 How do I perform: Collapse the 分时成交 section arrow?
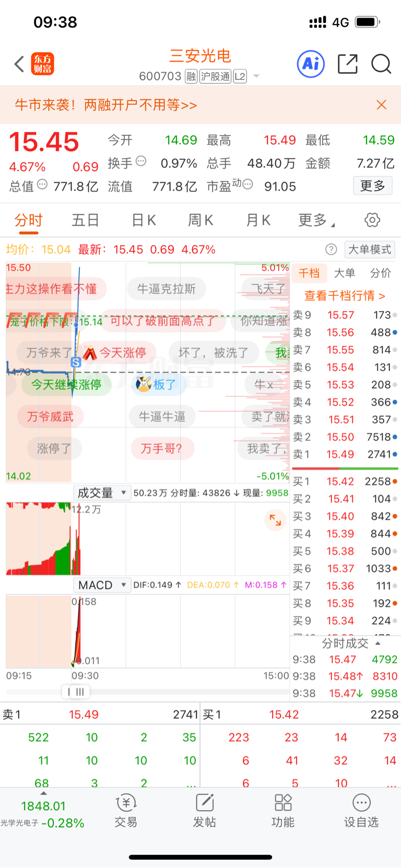pyautogui.click(x=378, y=643)
